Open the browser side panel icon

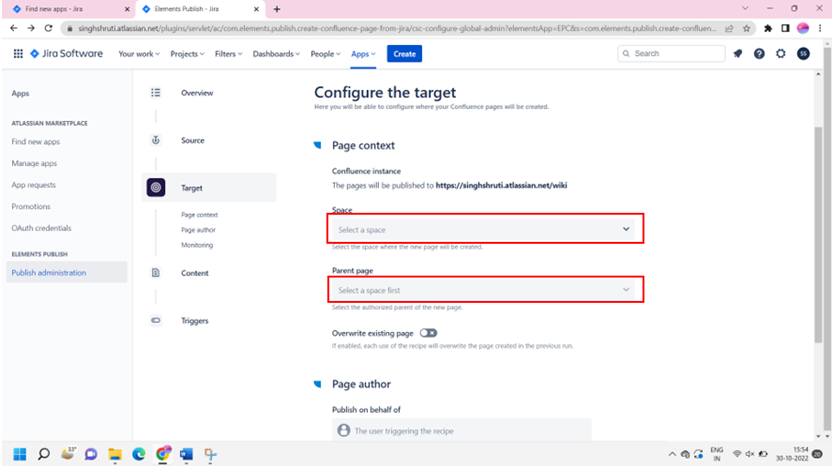[x=785, y=28]
